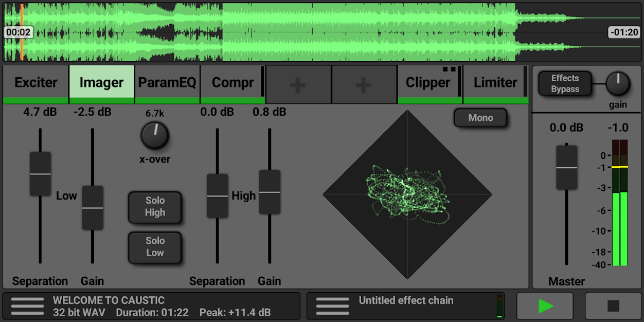The width and height of the screenshot is (644, 322).
Task: Switch to the Exciter tab
Action: tap(35, 82)
